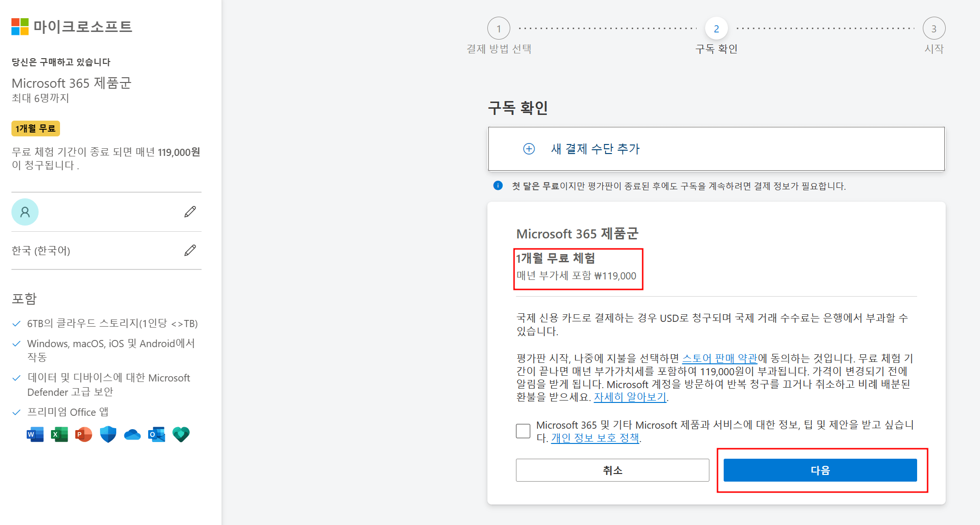
Task: Click checkmark next to 6TB의 클라우드 스토리지
Action: pos(17,324)
